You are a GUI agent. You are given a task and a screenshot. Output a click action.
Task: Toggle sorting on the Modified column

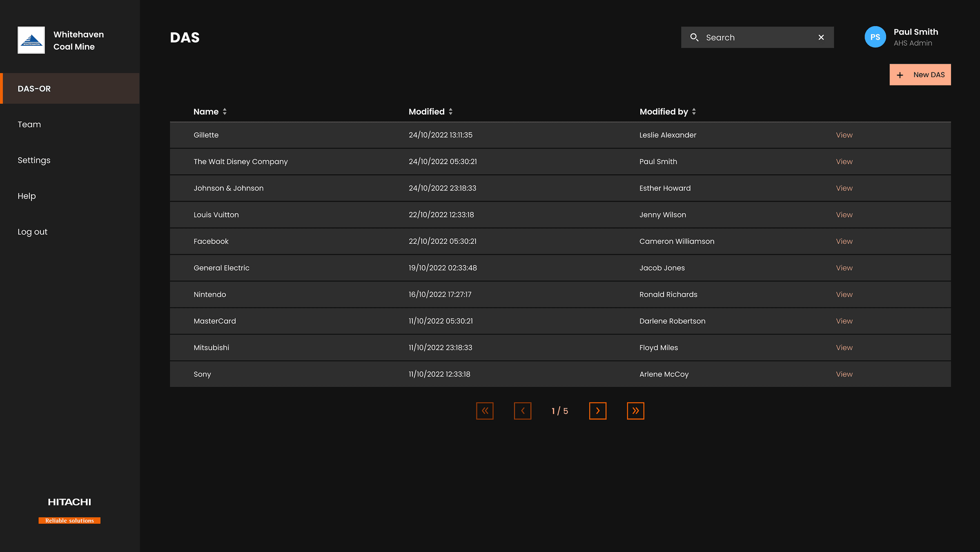click(426, 111)
